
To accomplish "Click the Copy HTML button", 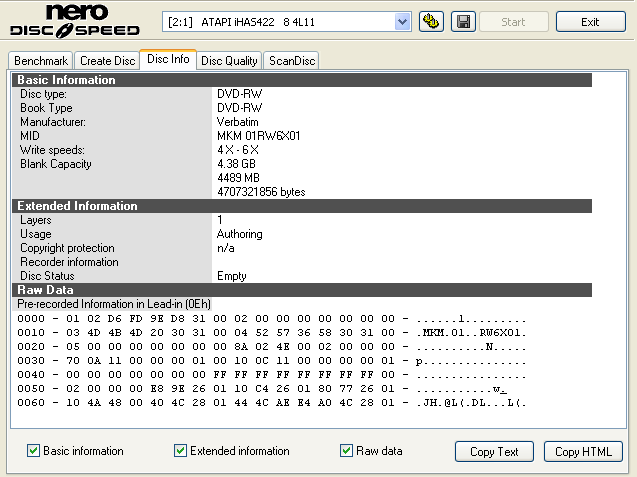I will pos(583,451).
